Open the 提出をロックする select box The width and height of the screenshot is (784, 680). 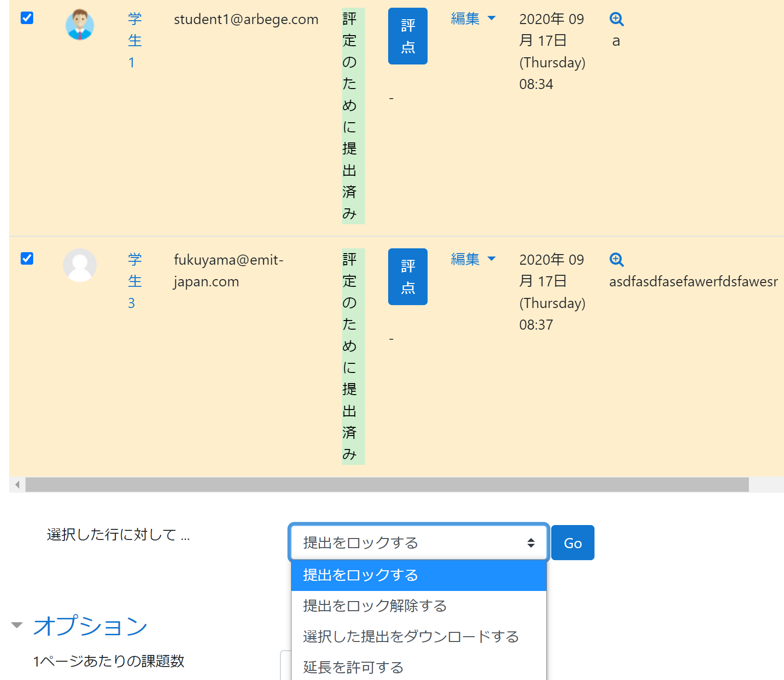(418, 542)
